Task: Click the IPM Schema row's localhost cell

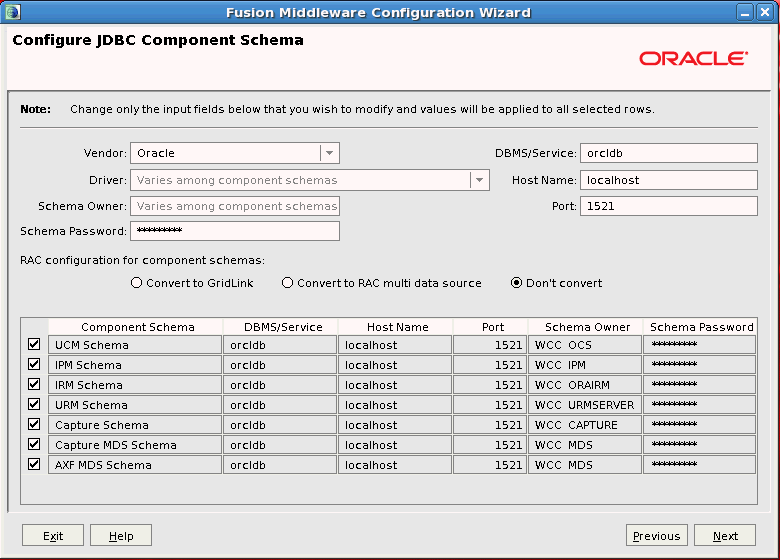Action: click(395, 365)
